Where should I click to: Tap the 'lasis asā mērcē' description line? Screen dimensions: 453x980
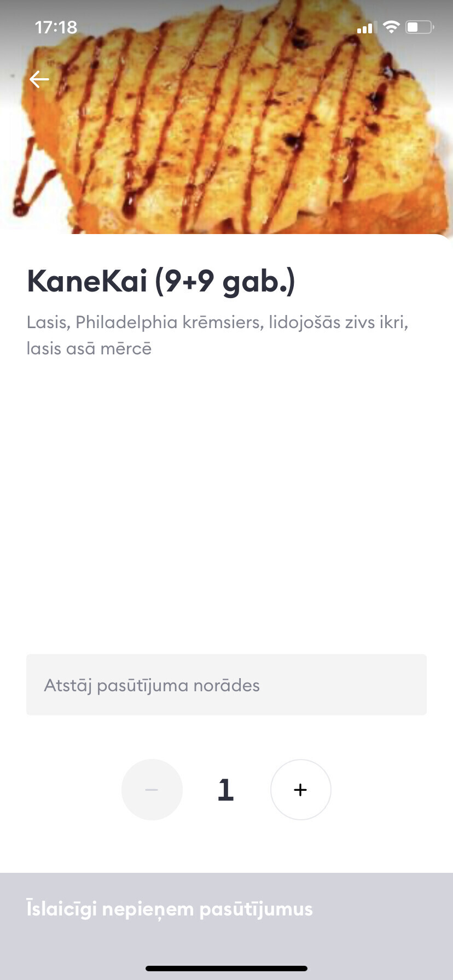[x=89, y=348]
